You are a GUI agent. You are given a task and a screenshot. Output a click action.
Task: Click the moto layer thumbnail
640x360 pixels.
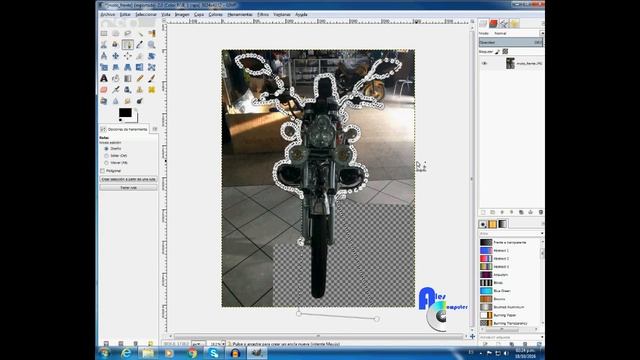coord(510,63)
